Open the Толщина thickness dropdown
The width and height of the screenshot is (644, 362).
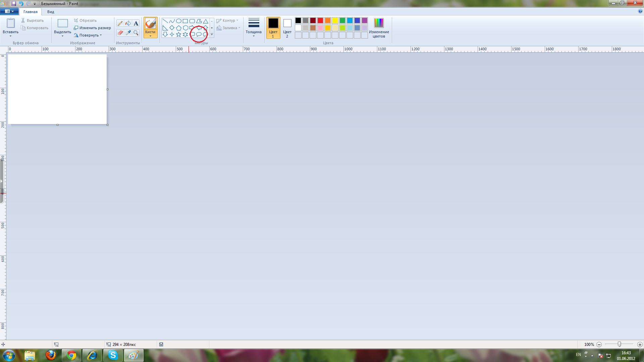tap(254, 28)
